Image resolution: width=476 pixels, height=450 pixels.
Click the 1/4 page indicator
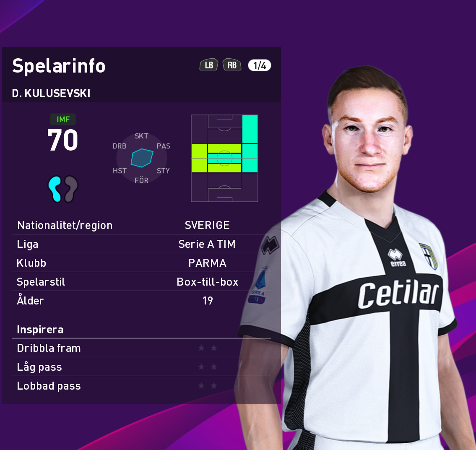pyautogui.click(x=260, y=65)
